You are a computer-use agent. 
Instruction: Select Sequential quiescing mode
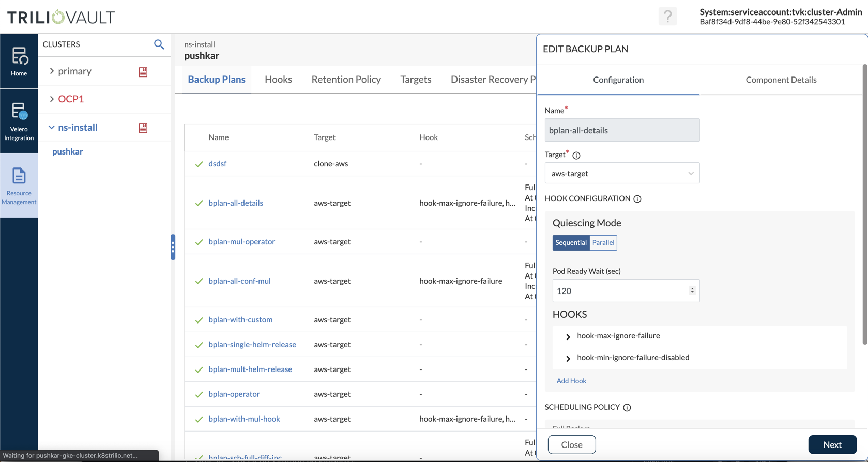point(571,243)
